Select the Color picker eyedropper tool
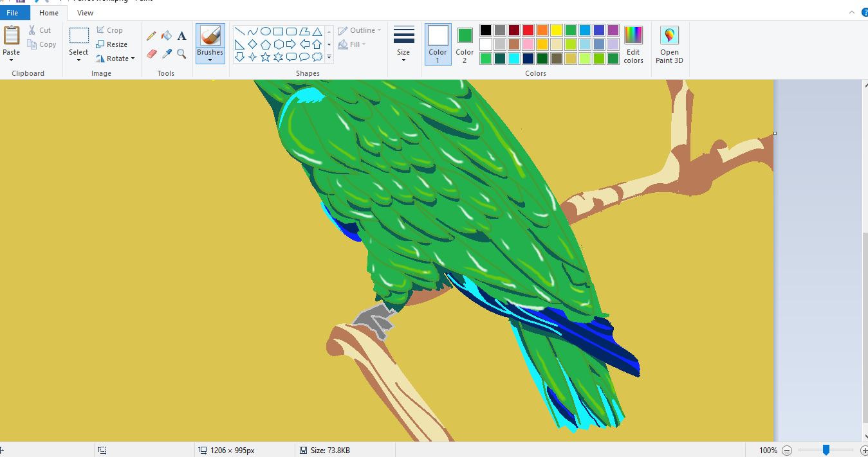This screenshot has width=868, height=457. click(167, 54)
